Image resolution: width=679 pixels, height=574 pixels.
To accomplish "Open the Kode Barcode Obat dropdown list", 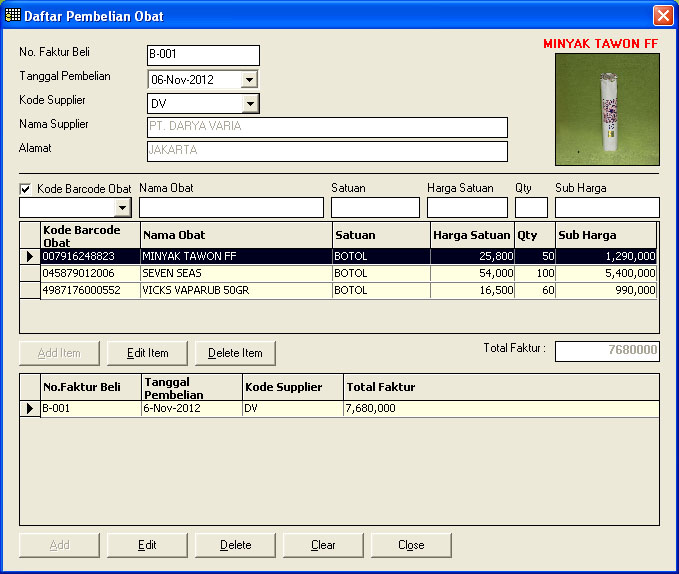I will click(x=123, y=207).
